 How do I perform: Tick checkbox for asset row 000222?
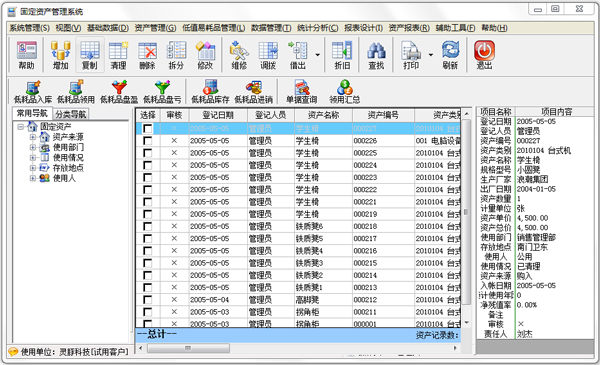(x=147, y=190)
